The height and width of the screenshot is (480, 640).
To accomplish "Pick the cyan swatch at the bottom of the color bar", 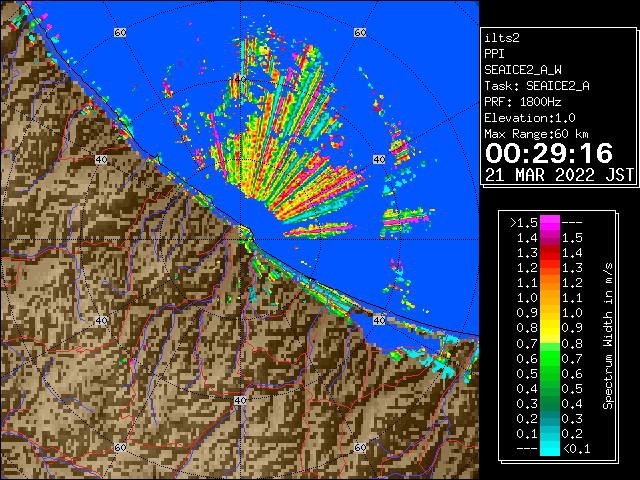I will pyautogui.click(x=550, y=448).
